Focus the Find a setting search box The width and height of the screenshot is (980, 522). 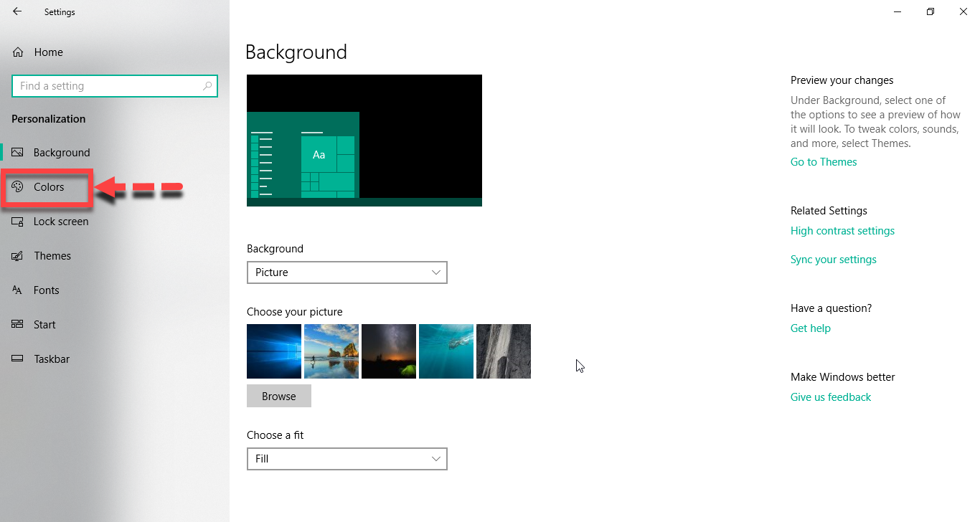pos(108,86)
